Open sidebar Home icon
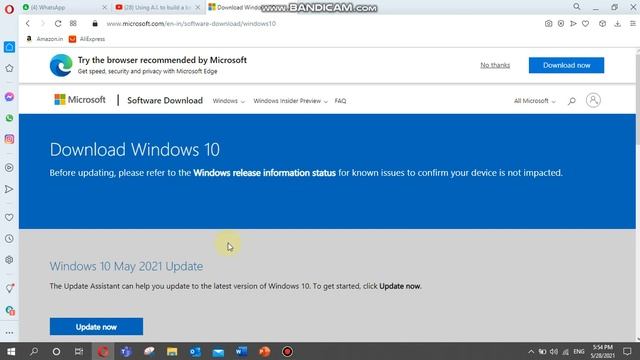This screenshot has height=360, width=640. click(9, 47)
